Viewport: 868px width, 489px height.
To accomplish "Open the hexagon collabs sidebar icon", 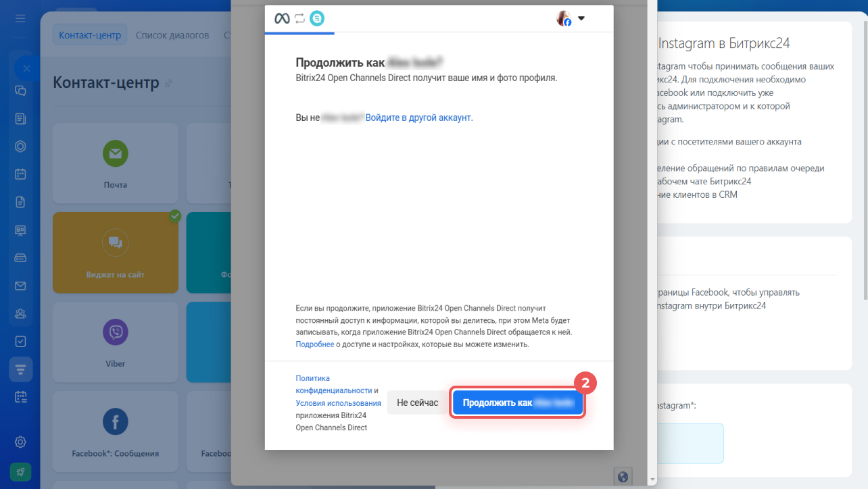I will tap(20, 147).
